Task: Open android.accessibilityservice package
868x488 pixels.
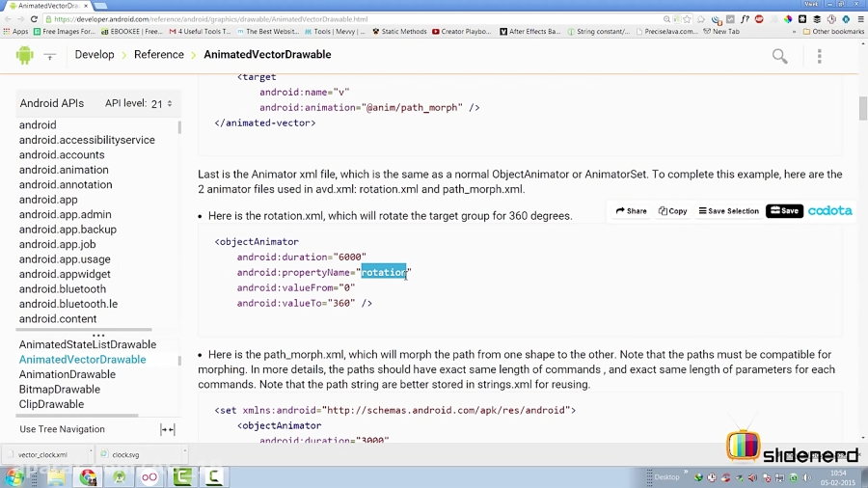Action: (87, 140)
